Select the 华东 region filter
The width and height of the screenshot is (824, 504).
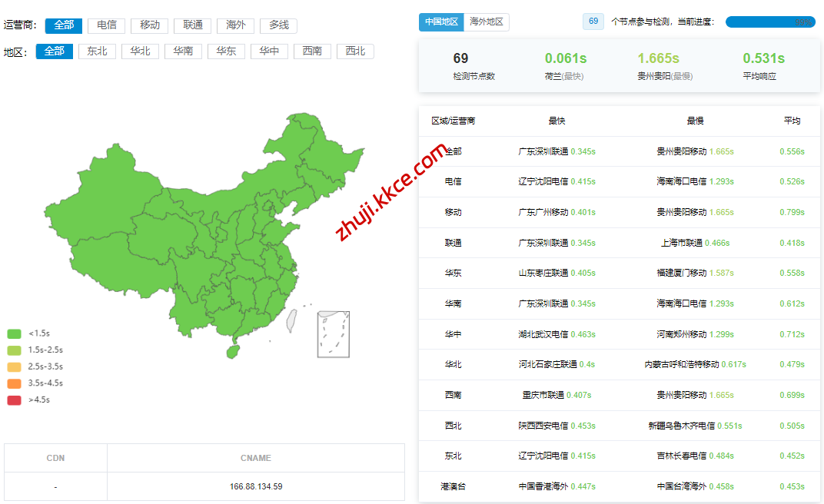point(226,51)
